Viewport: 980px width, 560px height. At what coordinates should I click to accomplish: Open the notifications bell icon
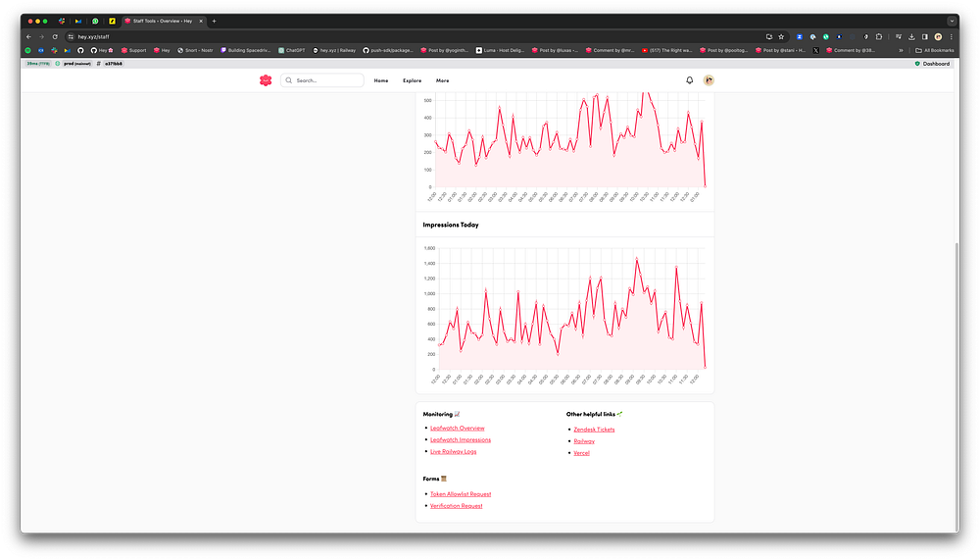click(689, 80)
